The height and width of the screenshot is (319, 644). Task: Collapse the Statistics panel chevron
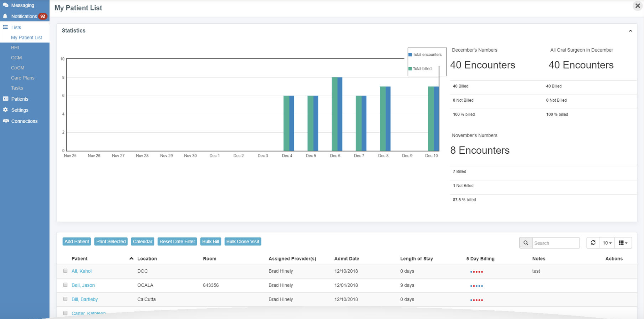(630, 31)
